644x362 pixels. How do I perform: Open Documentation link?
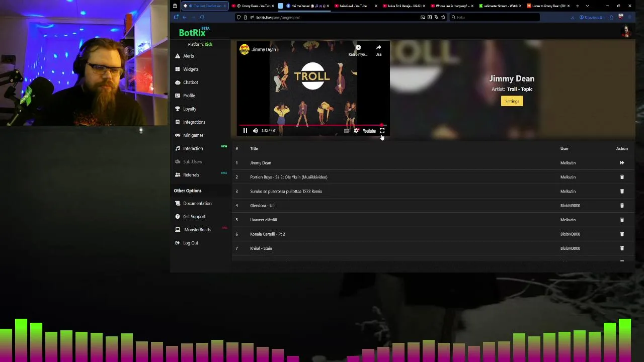pos(197,203)
